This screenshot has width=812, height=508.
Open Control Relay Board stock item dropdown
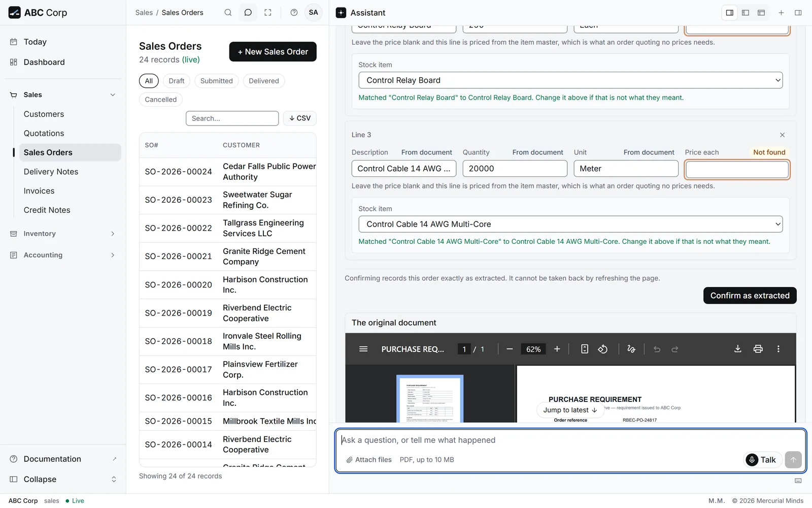point(570,80)
